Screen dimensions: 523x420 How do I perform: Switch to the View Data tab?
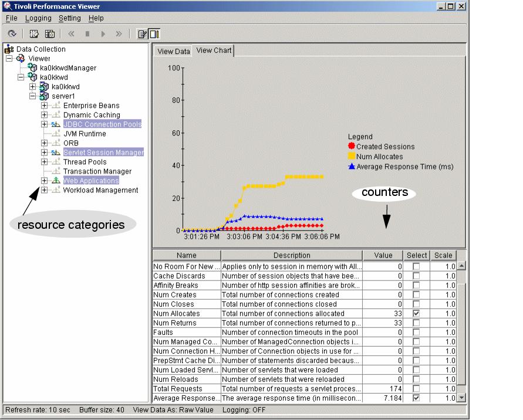coord(173,52)
